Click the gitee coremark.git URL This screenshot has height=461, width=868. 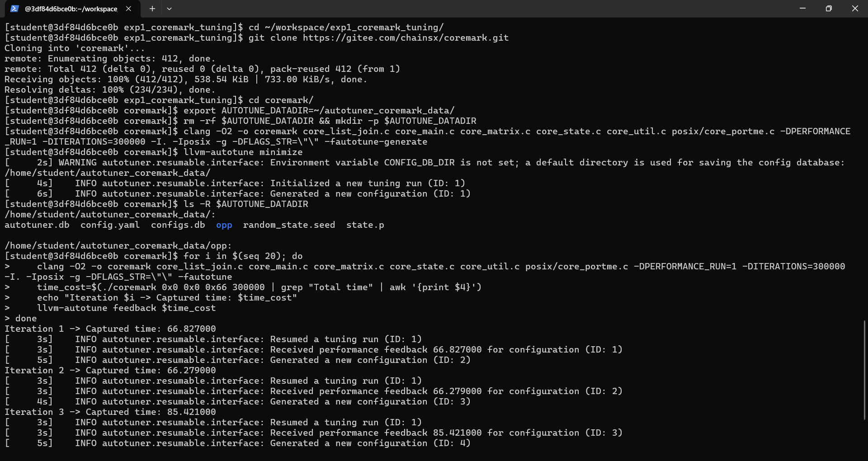point(406,38)
